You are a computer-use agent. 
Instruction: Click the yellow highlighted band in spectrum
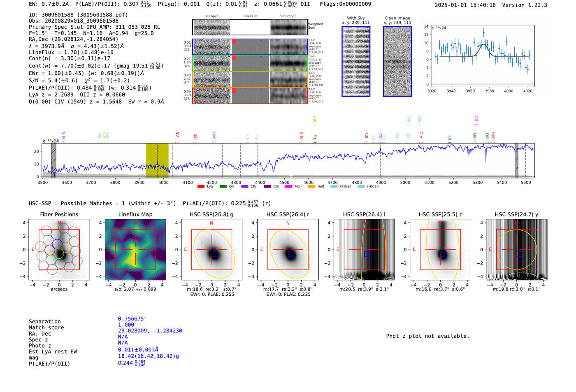point(157,160)
